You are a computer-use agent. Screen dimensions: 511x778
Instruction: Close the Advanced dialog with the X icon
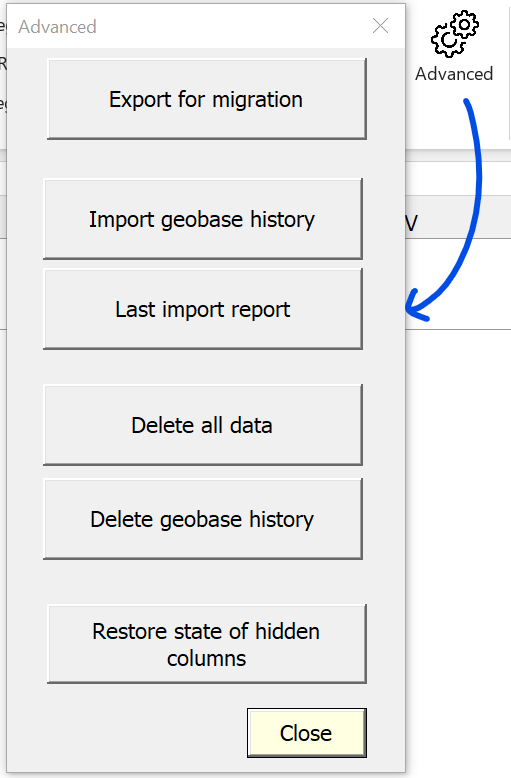pyautogui.click(x=381, y=26)
